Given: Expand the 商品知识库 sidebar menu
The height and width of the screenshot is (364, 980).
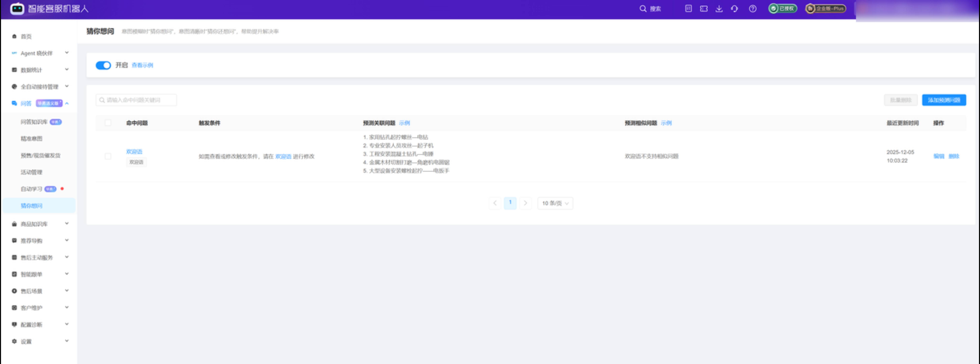Looking at the screenshot, I should point(39,224).
